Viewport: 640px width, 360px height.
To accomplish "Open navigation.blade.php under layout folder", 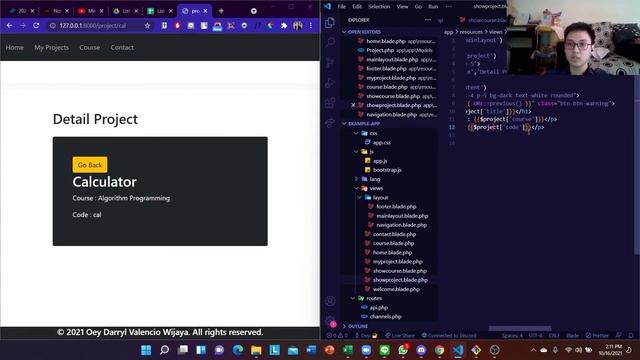I will pyautogui.click(x=401, y=225).
